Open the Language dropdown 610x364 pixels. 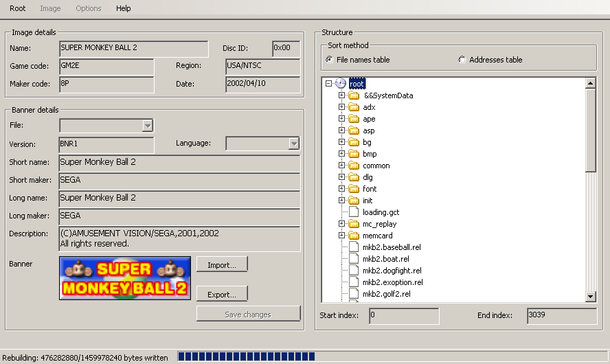(293, 144)
